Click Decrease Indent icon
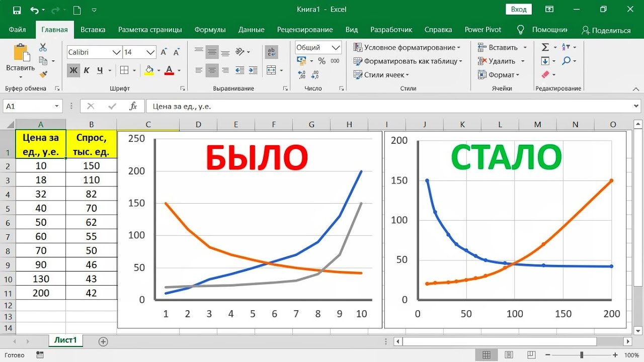 click(240, 70)
